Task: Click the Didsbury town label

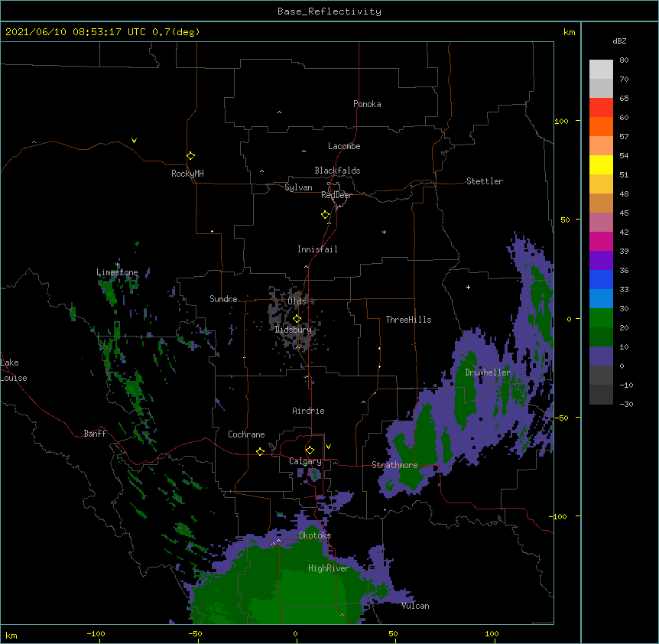Action: point(293,330)
